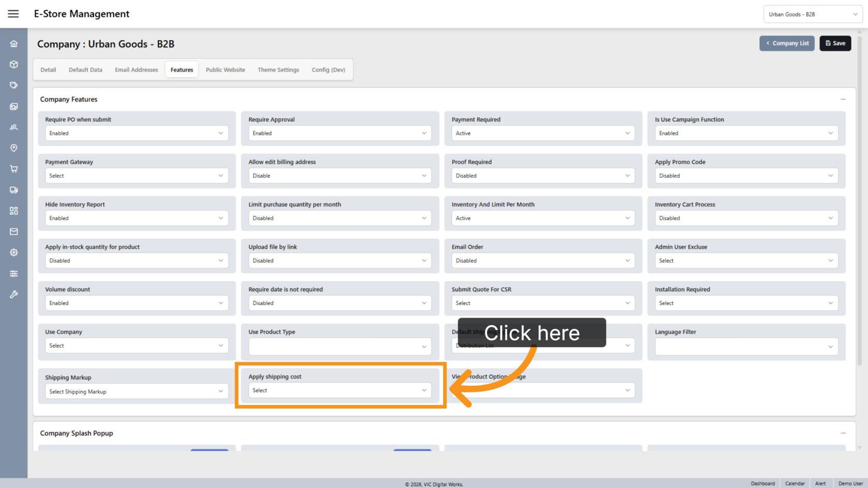Screen dimensions: 868x488
Task: Open the location pin icon in sidebar
Action: click(14, 148)
